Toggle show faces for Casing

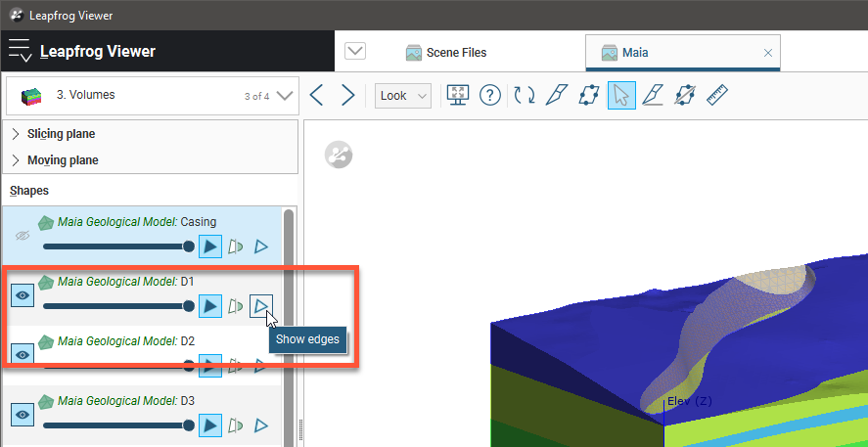click(x=210, y=246)
